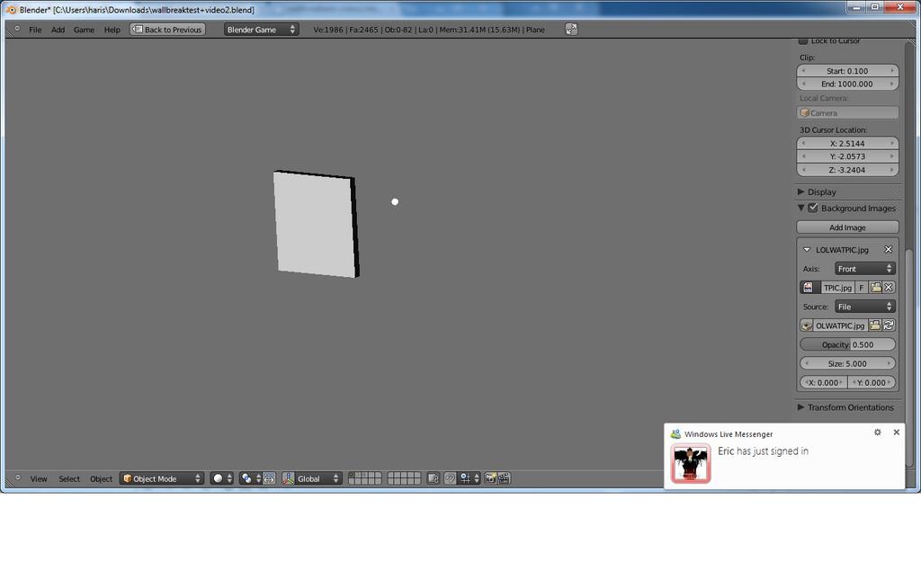Open file browser icon beside OLWATPIC.jpg path
Image resolution: width=921 pixels, height=588 pixels.
point(875,325)
